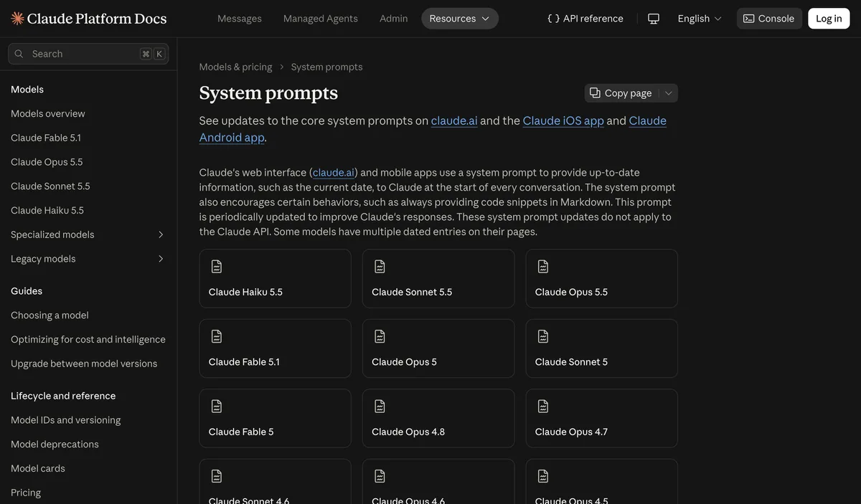The height and width of the screenshot is (504, 861).
Task: Click the document icon on Claude Opus 4.8 card
Action: tap(380, 406)
